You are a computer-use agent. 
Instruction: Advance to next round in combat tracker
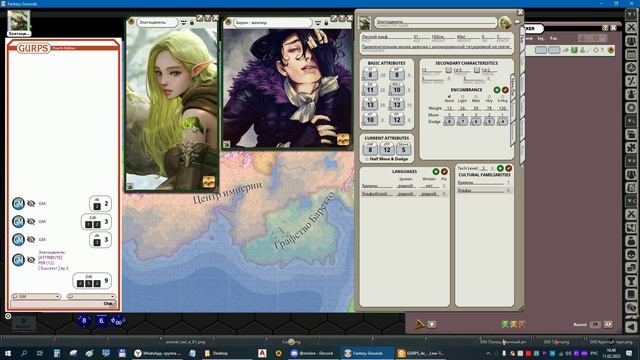point(608,324)
